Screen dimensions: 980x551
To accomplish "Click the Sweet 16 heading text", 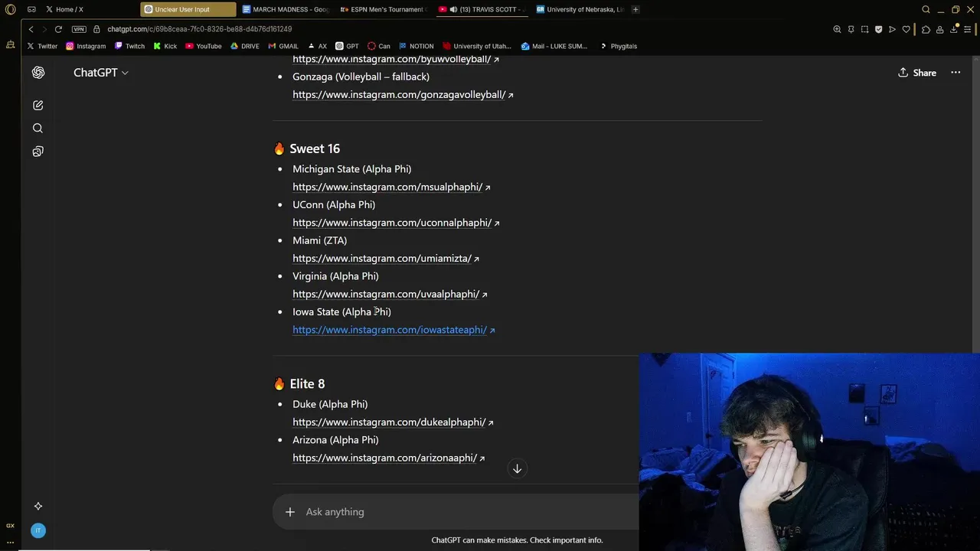I will coord(315,148).
